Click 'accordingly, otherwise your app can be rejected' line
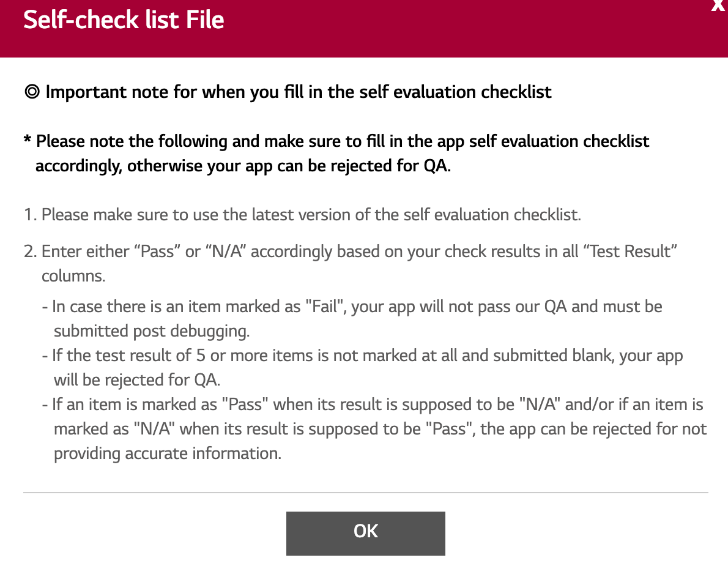 click(243, 166)
